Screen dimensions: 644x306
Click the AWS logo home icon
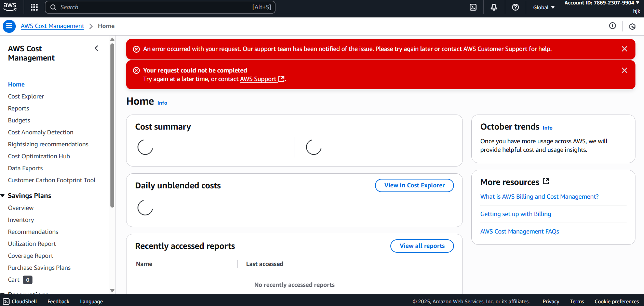(10, 7)
